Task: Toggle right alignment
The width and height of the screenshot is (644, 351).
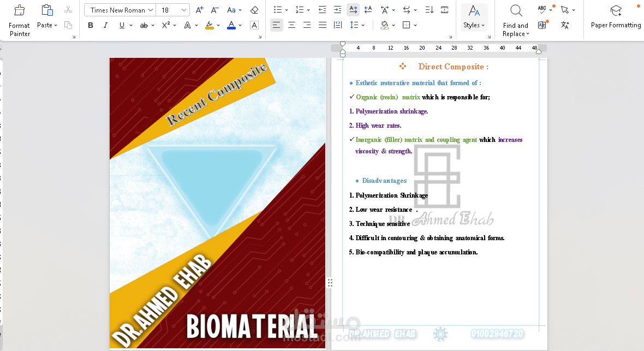Action: (x=307, y=25)
